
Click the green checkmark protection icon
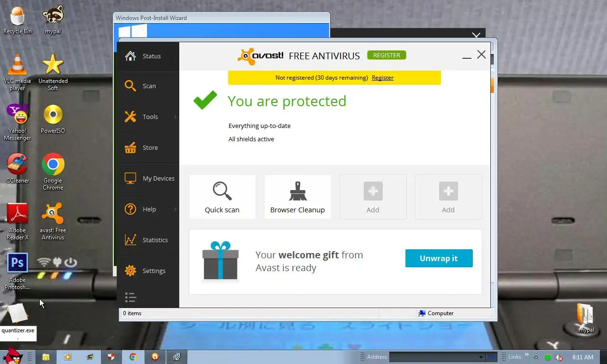[x=205, y=100]
